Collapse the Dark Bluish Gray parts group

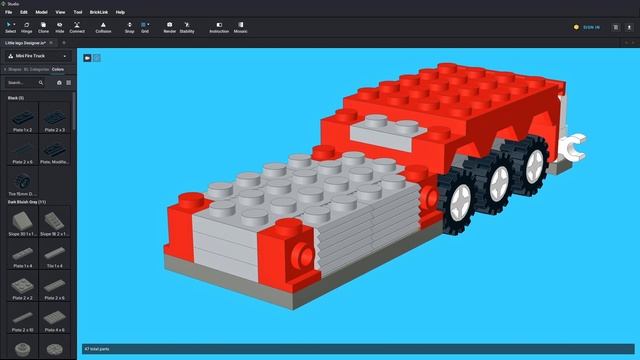click(x=27, y=202)
